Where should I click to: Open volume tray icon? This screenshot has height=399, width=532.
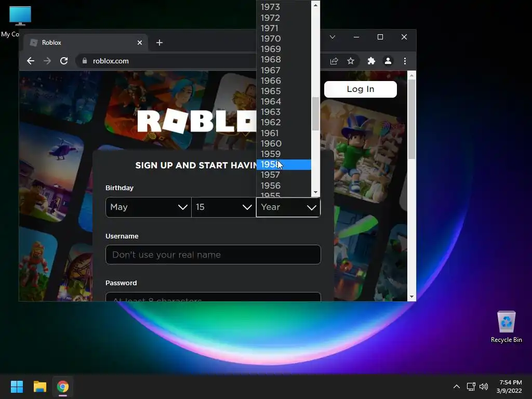(484, 387)
